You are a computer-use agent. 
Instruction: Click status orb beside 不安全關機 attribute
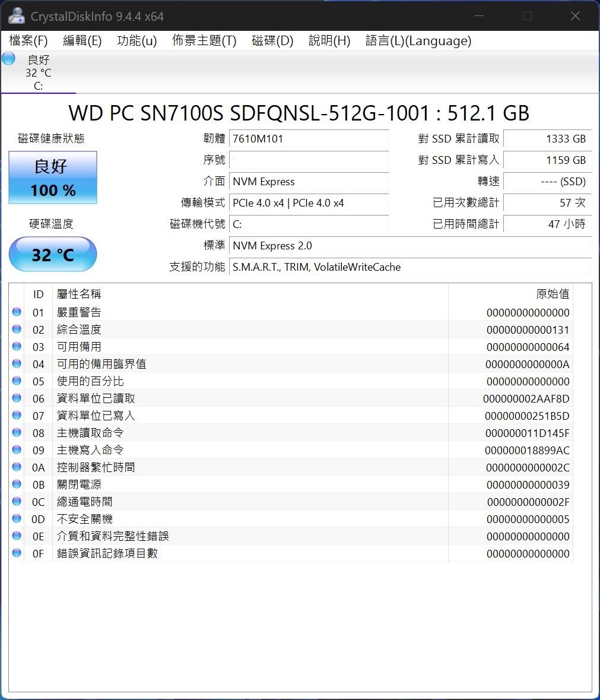point(17,519)
